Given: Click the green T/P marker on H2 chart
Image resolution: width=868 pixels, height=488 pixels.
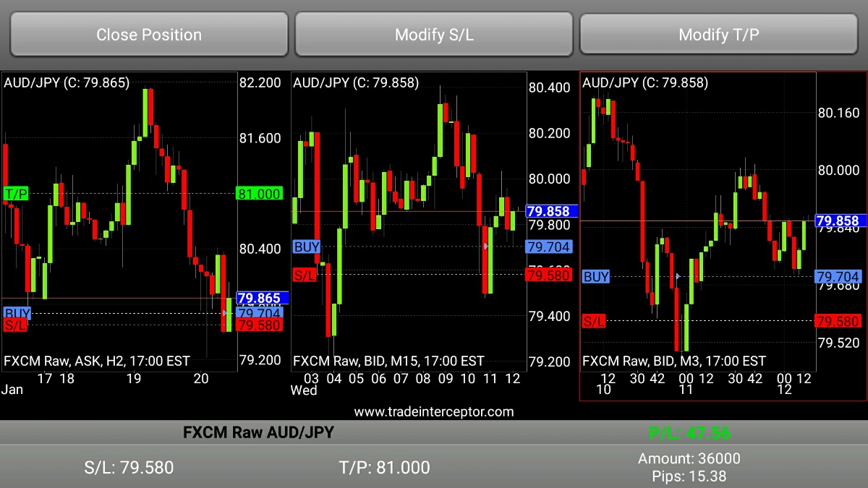Looking at the screenshot, I should [16, 193].
